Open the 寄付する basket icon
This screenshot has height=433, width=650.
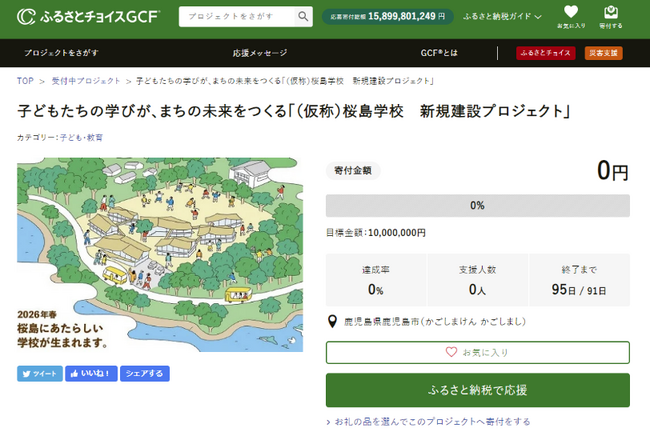610,17
